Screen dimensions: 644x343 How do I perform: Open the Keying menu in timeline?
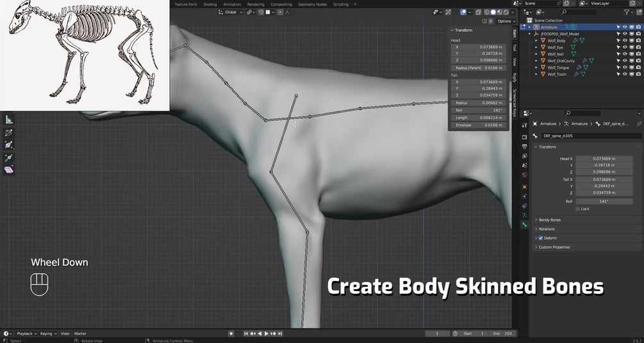pos(47,333)
